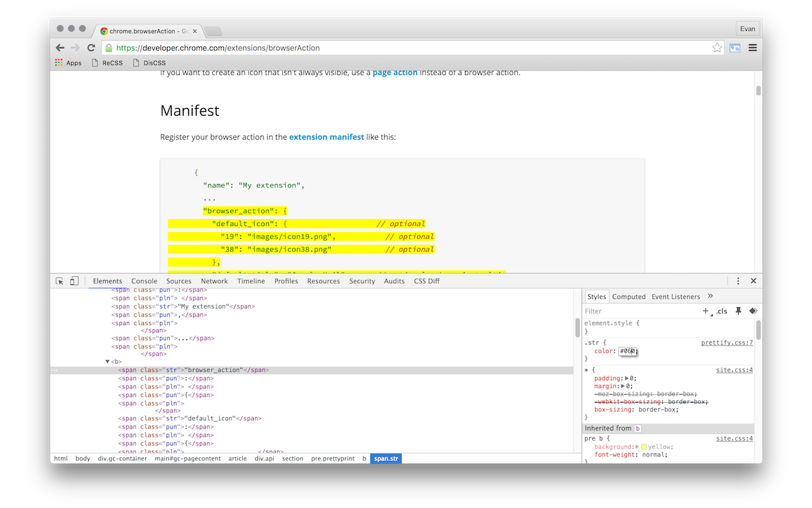Select the Computed sidebar tab

click(x=629, y=297)
